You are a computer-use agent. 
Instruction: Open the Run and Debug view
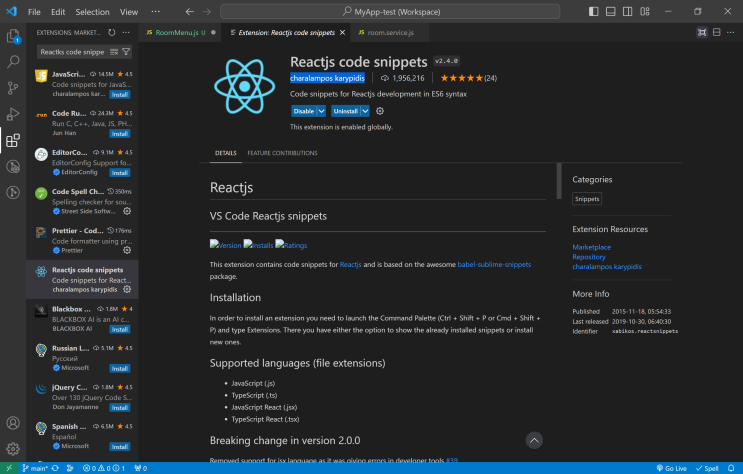point(13,114)
